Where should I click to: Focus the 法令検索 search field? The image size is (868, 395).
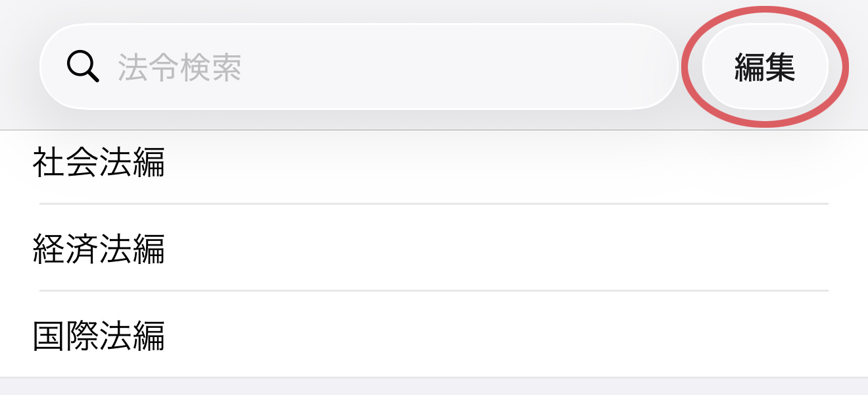point(358,66)
